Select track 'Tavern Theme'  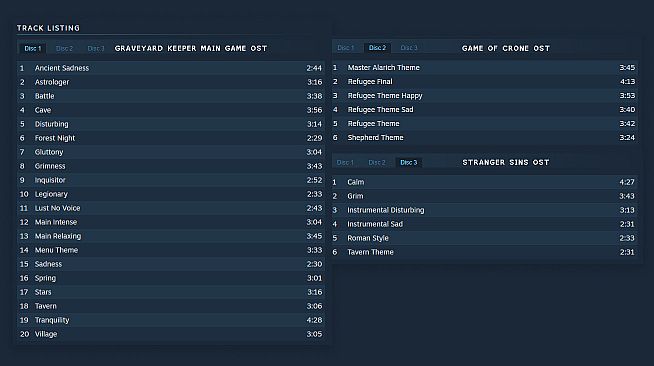(485, 252)
